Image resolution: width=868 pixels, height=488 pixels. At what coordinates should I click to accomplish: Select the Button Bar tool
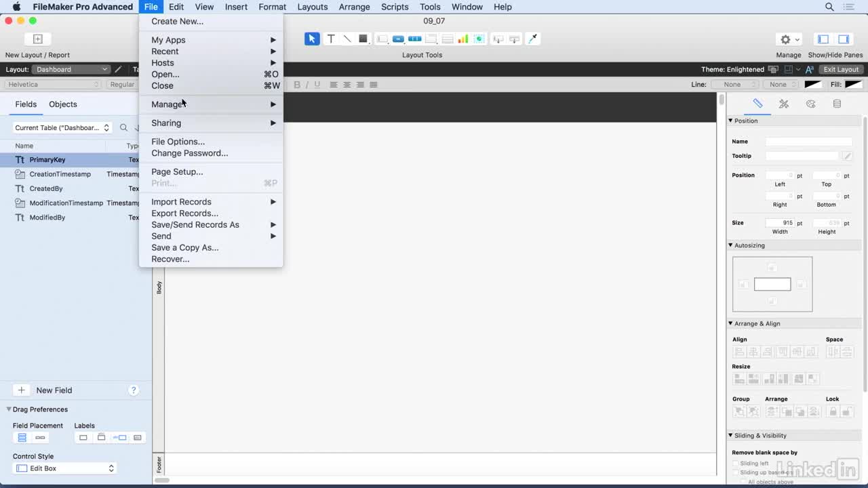click(415, 39)
